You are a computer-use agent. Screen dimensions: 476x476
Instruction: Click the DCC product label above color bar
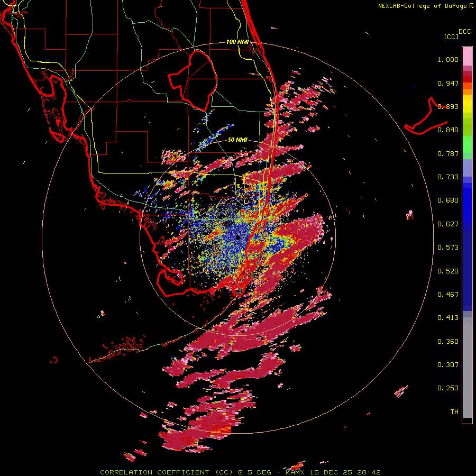click(465, 31)
